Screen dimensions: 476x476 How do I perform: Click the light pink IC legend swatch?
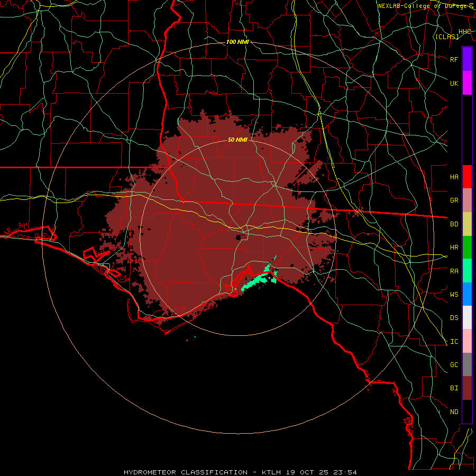tap(467, 341)
